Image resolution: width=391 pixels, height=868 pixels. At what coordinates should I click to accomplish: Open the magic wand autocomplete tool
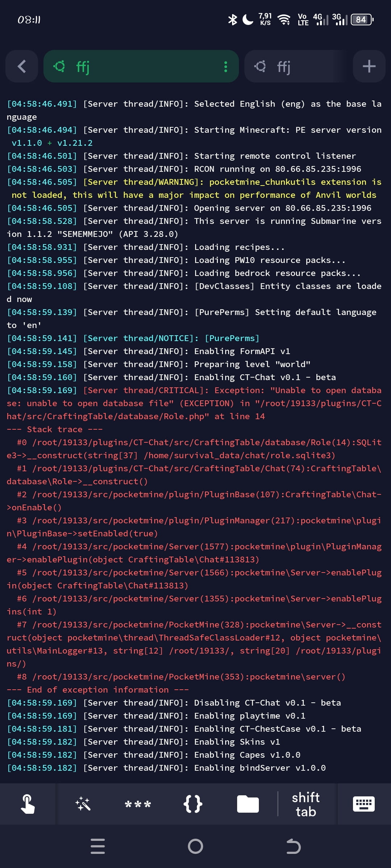tap(83, 804)
